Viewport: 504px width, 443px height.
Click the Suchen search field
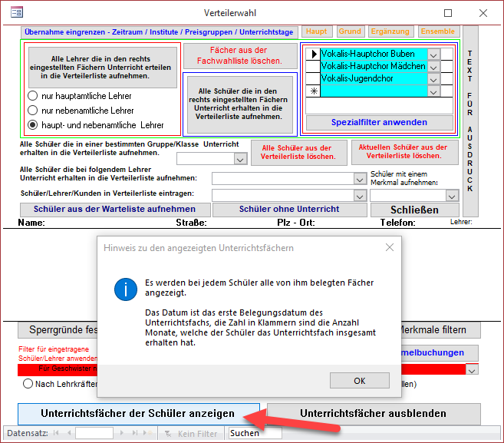click(255, 434)
